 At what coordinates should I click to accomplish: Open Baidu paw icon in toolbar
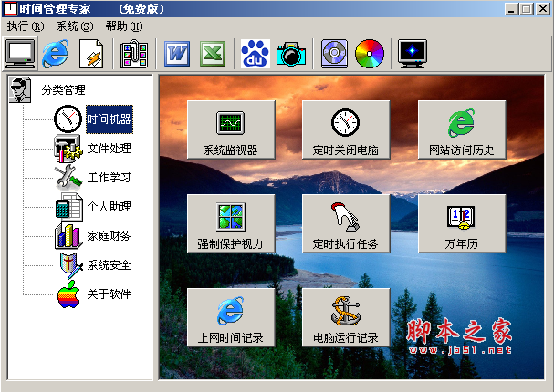click(x=255, y=54)
